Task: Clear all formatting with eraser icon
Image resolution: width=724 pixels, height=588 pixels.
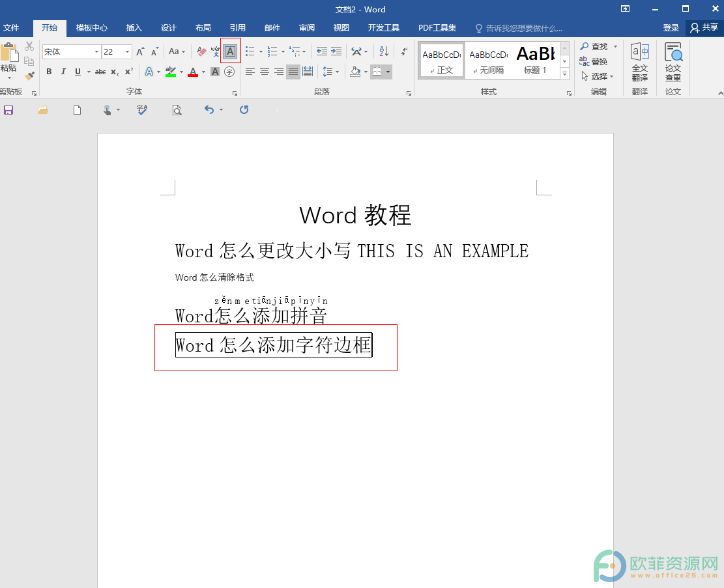Action: pyautogui.click(x=201, y=51)
